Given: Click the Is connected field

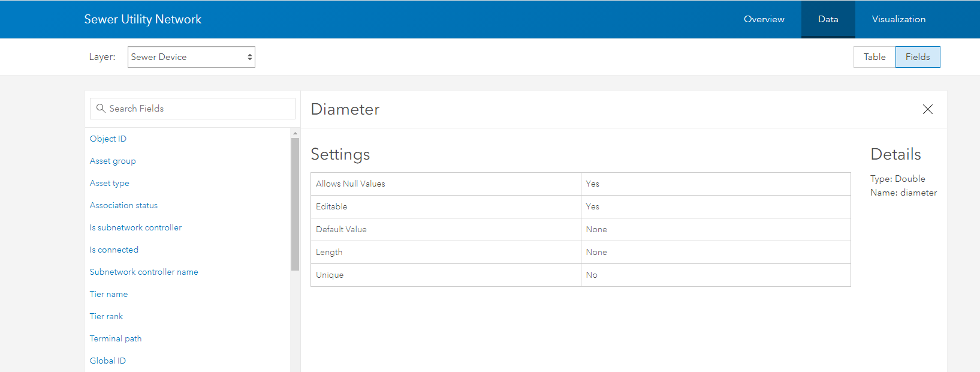Looking at the screenshot, I should 114,250.
